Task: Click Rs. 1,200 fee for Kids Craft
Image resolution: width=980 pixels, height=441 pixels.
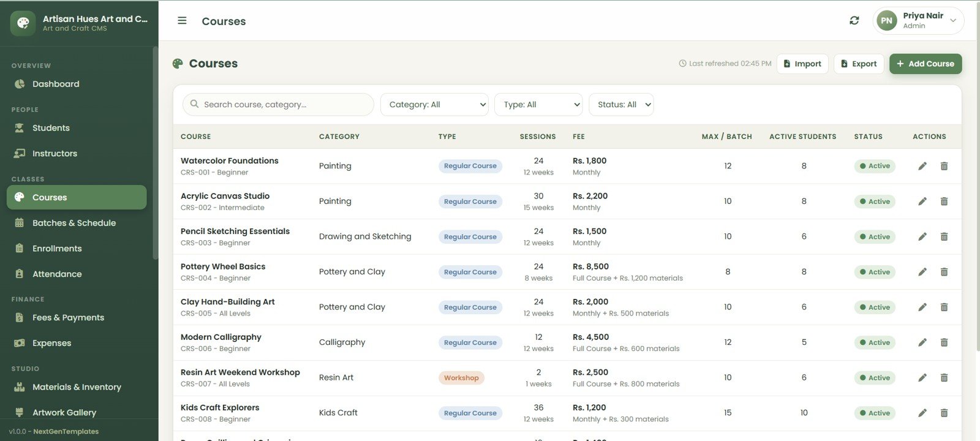Action: 589,407
